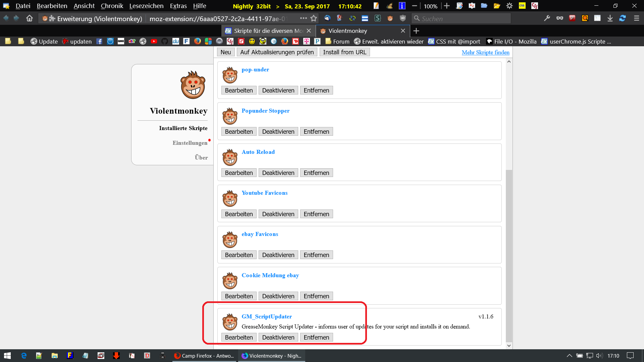Click the YouTube bookmark icon
Screen dimensions: 644x362
tap(154, 41)
